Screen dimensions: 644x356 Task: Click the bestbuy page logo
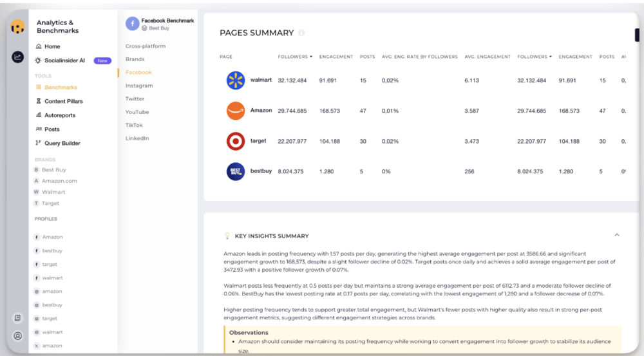click(236, 172)
